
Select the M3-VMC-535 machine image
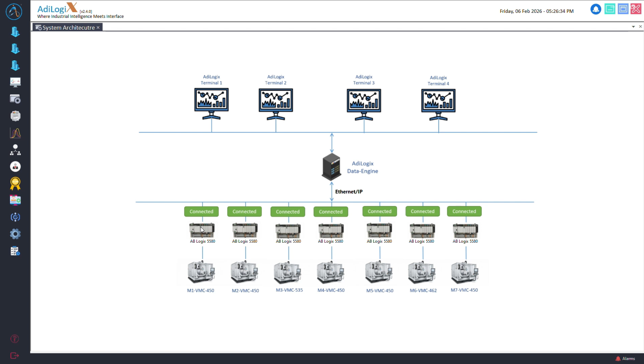tap(288, 273)
